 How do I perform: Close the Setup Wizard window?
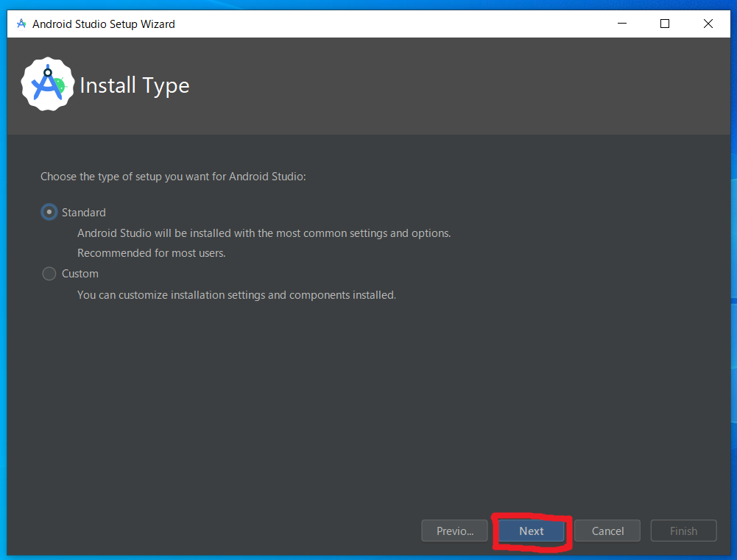[708, 24]
